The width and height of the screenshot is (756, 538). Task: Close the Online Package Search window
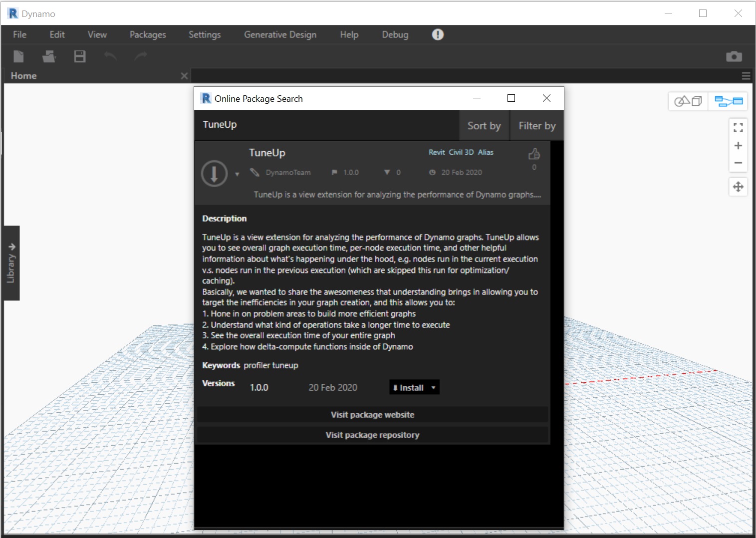(x=546, y=98)
